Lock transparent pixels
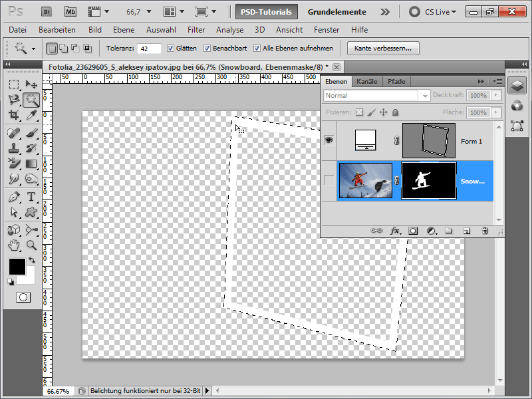Viewport: 532px width, 399px height. pos(359,112)
